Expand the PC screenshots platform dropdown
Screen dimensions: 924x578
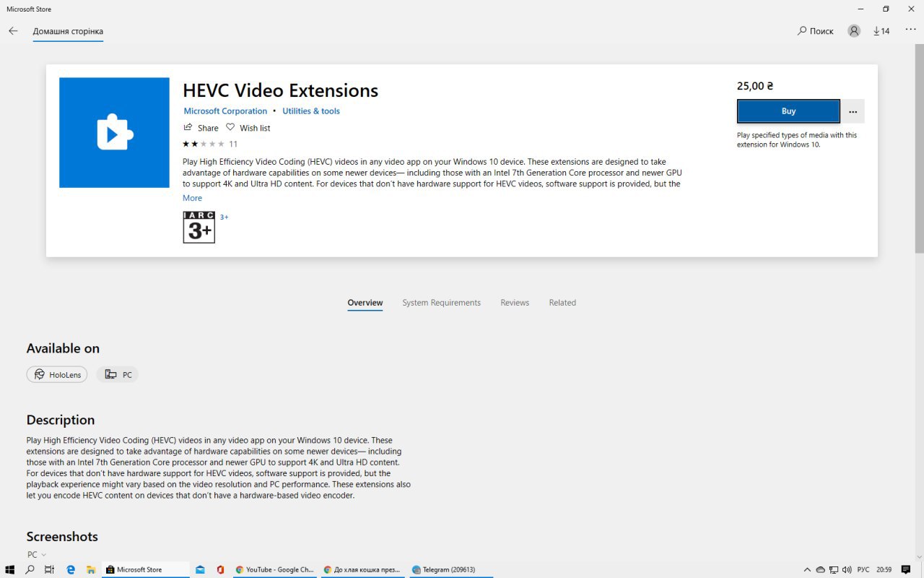click(x=37, y=555)
